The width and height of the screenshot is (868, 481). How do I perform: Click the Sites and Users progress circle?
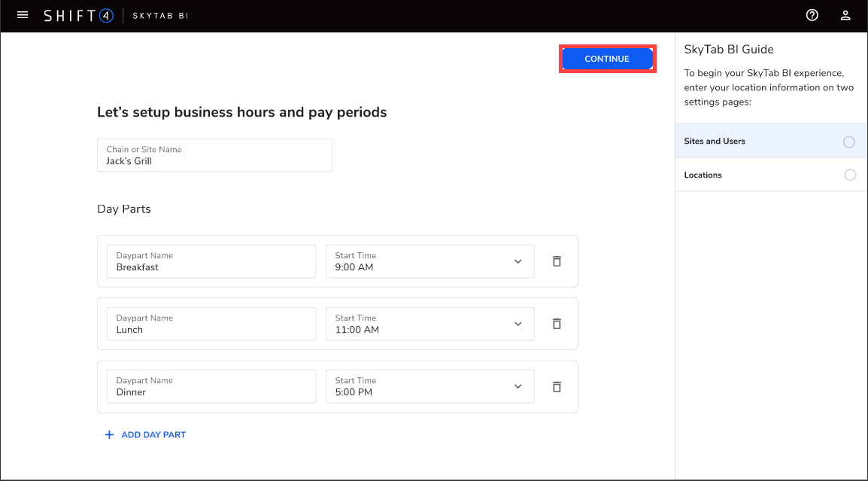tap(850, 141)
